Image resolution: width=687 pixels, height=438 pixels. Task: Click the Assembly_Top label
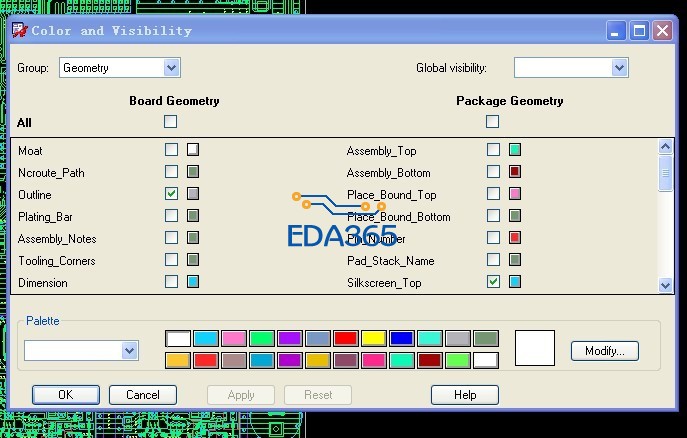381,151
